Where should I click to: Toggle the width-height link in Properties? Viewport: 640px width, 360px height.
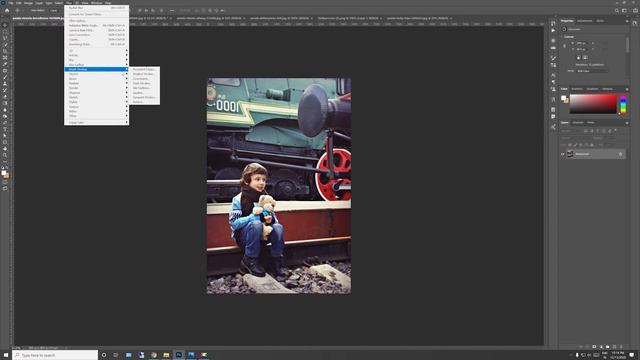point(564,46)
